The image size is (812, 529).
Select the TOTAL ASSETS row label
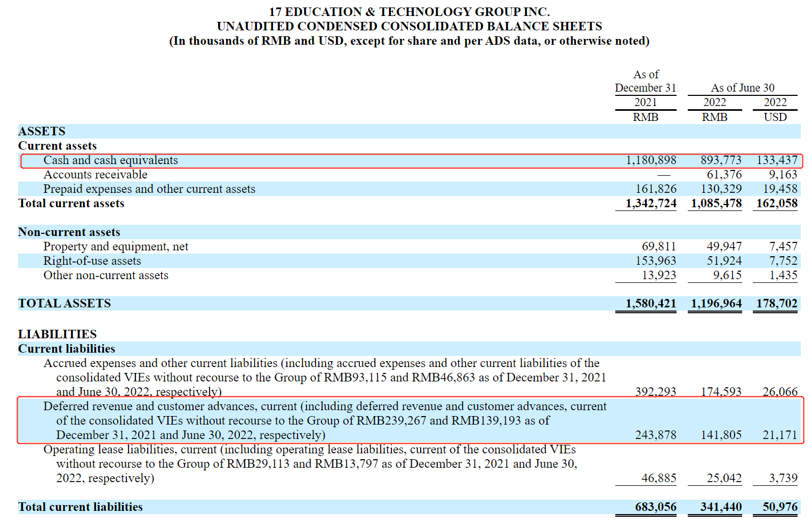[65, 304]
